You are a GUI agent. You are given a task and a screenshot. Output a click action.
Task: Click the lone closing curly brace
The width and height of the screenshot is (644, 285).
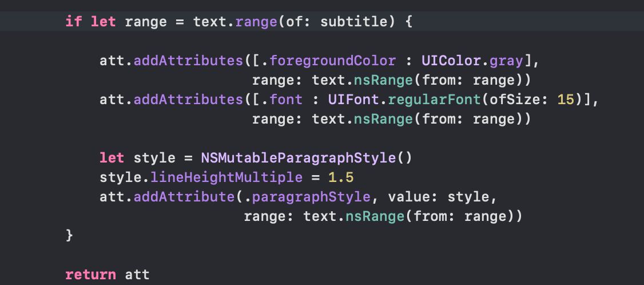coord(69,236)
